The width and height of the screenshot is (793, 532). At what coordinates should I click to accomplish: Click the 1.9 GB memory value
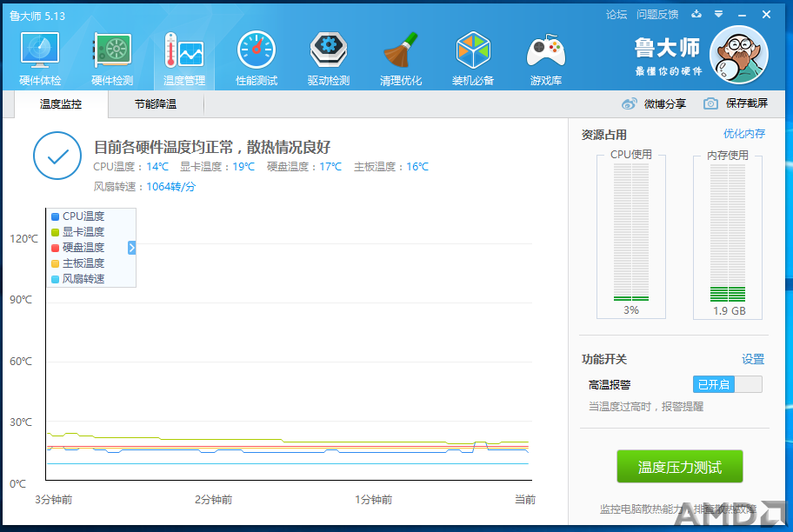(x=730, y=311)
